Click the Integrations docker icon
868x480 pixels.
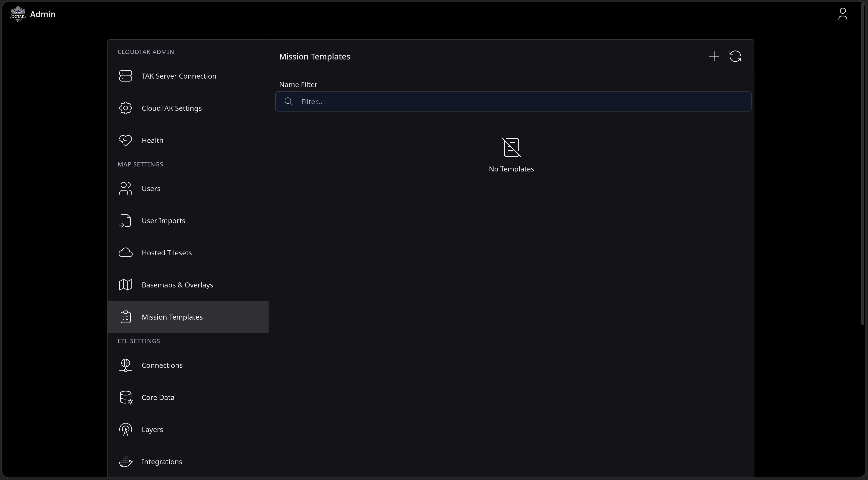tap(126, 461)
